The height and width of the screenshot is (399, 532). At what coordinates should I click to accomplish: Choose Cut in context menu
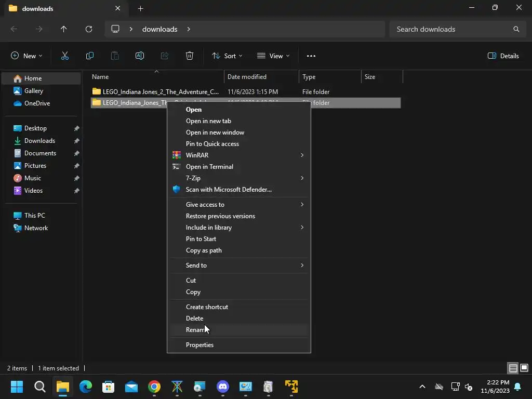(238, 281)
